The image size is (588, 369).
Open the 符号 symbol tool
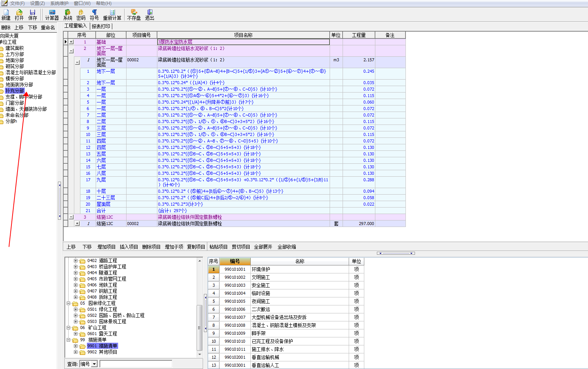[x=94, y=15]
